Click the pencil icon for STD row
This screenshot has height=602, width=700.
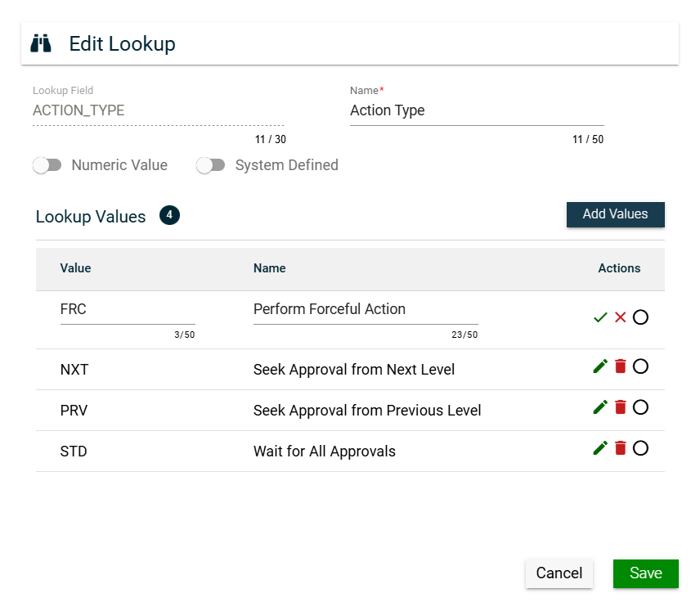pos(600,448)
